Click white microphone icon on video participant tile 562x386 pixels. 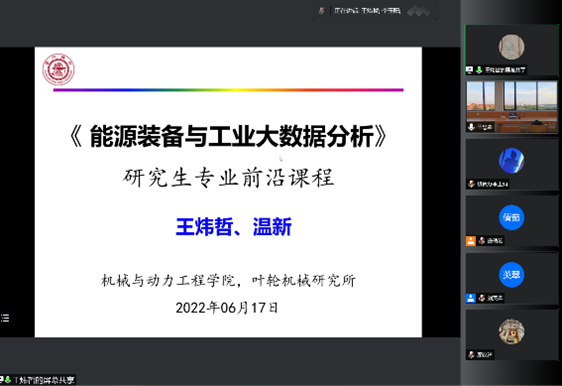point(471,127)
